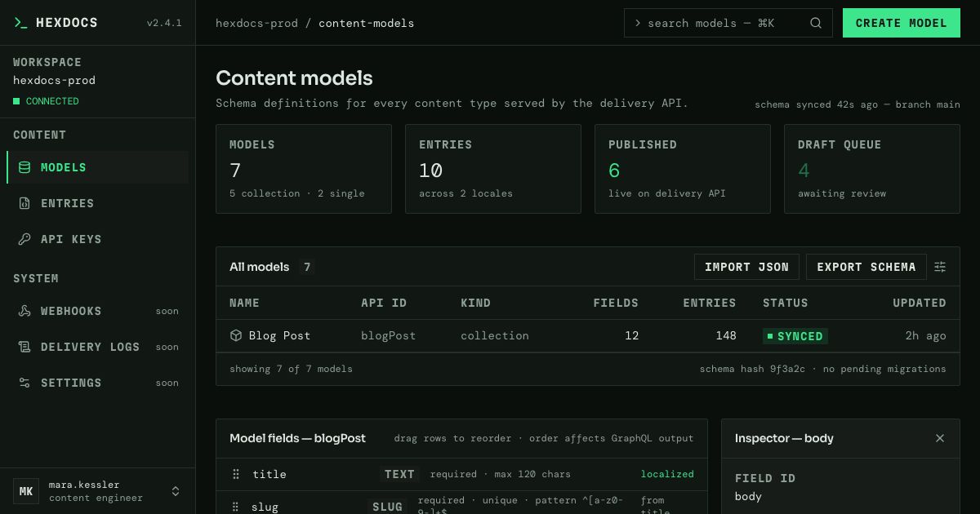Screen dimensions: 980x514
Task: Click the 'Model fields — blogPost' heading
Action: click(x=297, y=438)
